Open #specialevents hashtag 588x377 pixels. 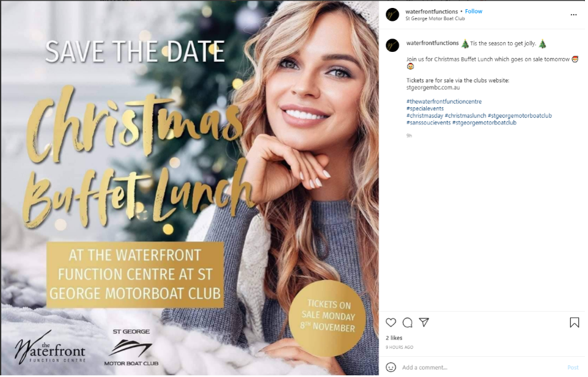[425, 109]
